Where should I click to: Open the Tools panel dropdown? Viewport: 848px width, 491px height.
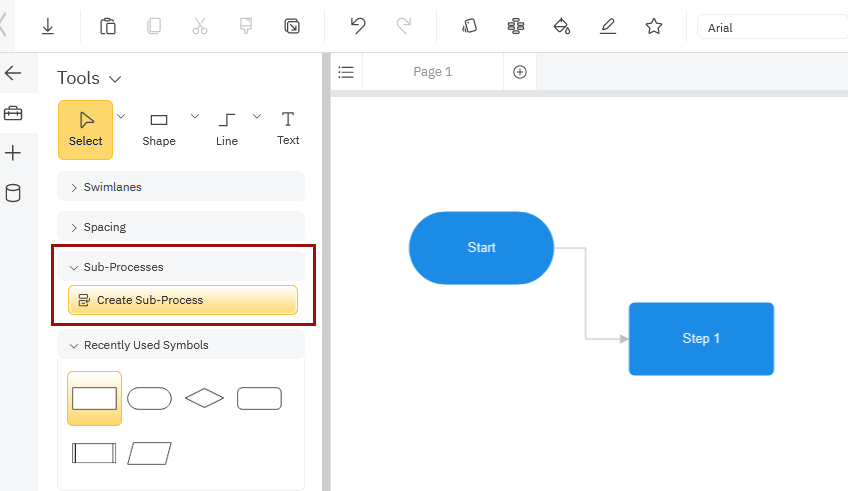[x=114, y=78]
